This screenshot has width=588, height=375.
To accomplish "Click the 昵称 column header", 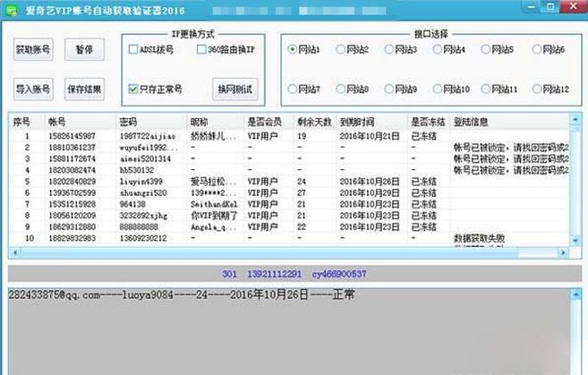I will [x=216, y=122].
